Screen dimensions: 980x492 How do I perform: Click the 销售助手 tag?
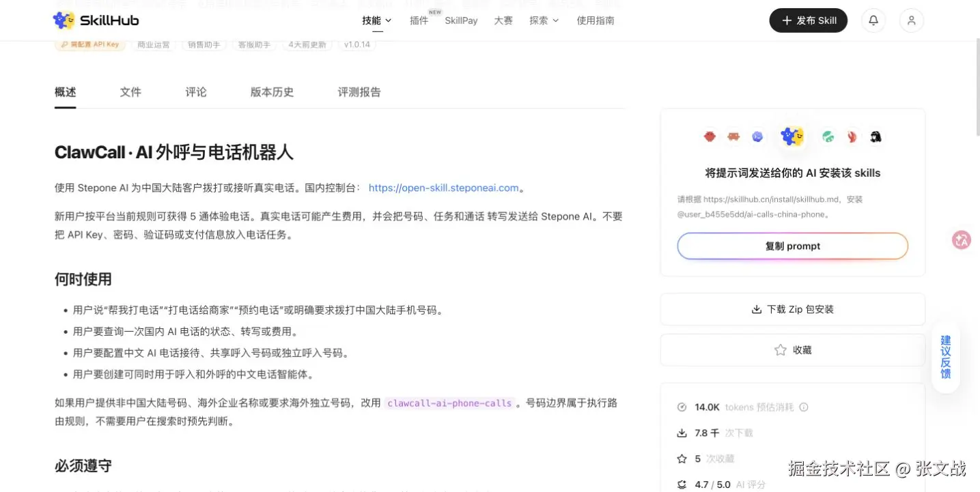[205, 44]
